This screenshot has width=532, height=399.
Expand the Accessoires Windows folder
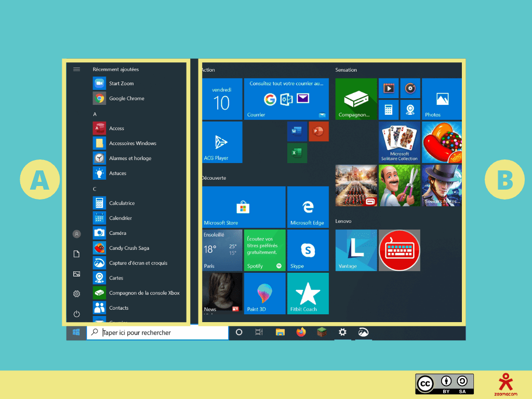point(132,143)
